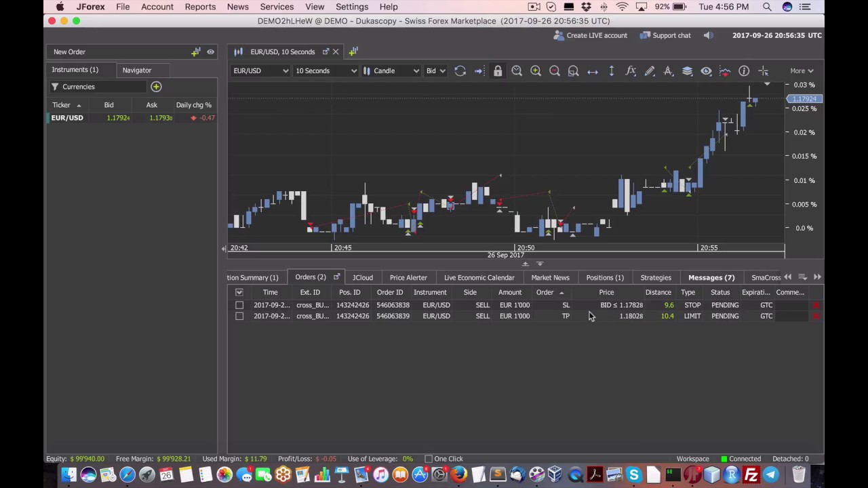The image size is (868, 488).
Task: Open the Positions (1) tab
Action: (x=605, y=277)
